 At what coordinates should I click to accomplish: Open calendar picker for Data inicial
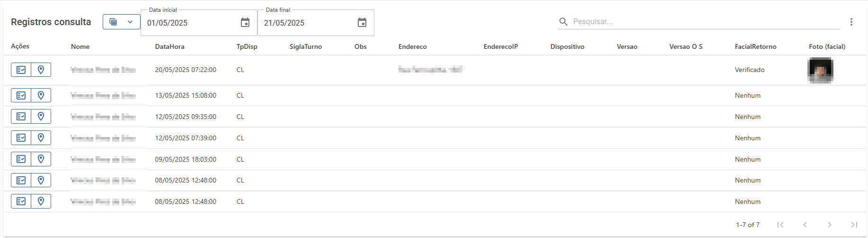245,23
